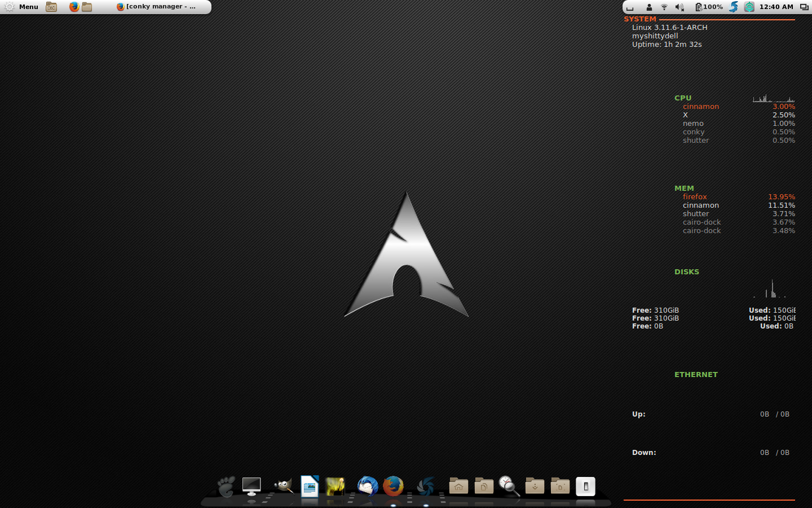Click the keyboard tray icon in panel
Screen dimensions: 812x508
630,7
